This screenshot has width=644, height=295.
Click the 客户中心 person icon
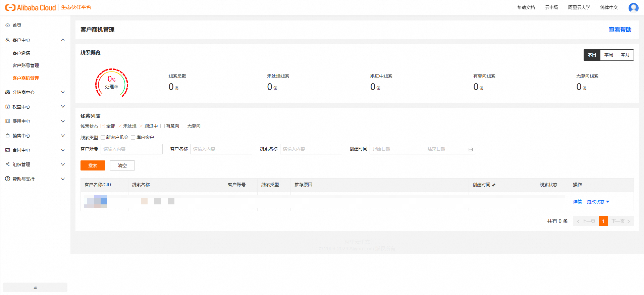point(7,40)
